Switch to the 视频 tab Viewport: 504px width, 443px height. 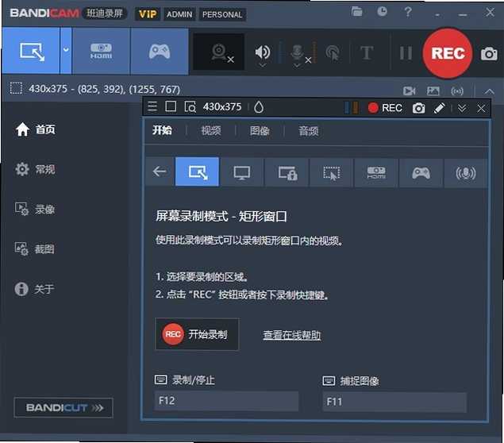click(x=211, y=131)
